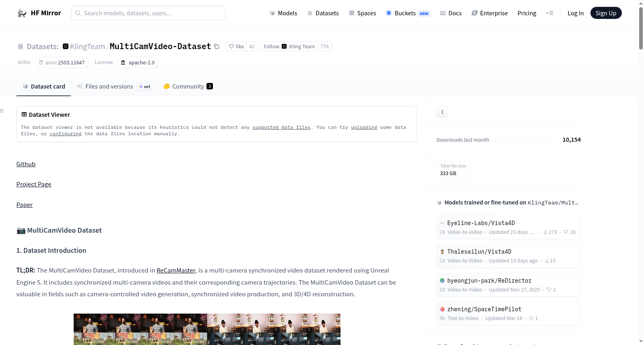Open the byeongjun-park/ReDirector model card
Screen dimensions: 644x345
click(508, 285)
